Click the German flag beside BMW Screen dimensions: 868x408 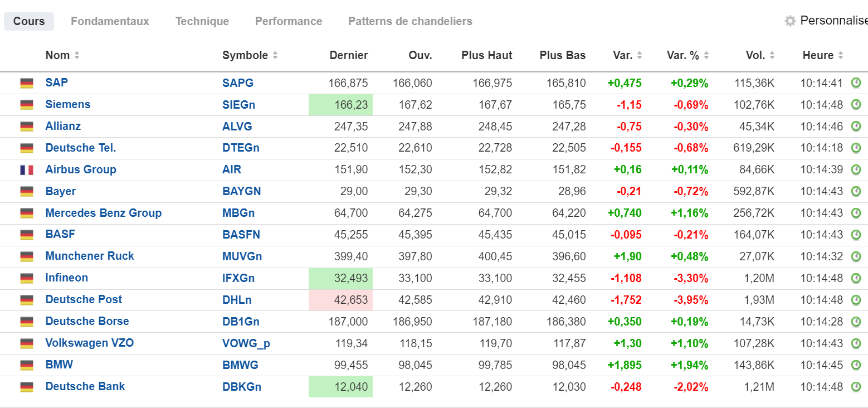point(27,365)
